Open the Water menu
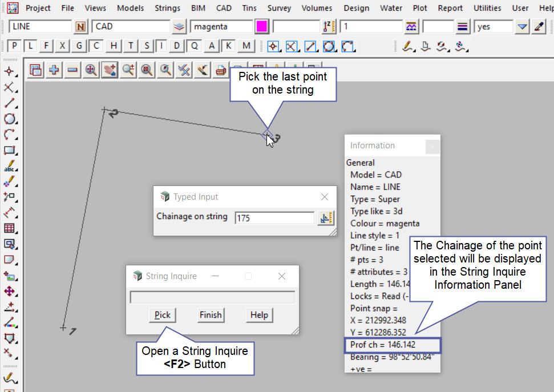The image size is (554, 392). (391, 8)
